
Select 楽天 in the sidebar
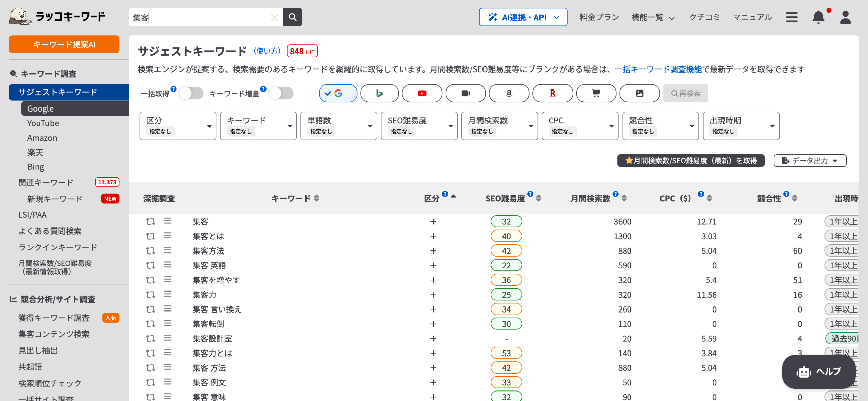point(35,153)
